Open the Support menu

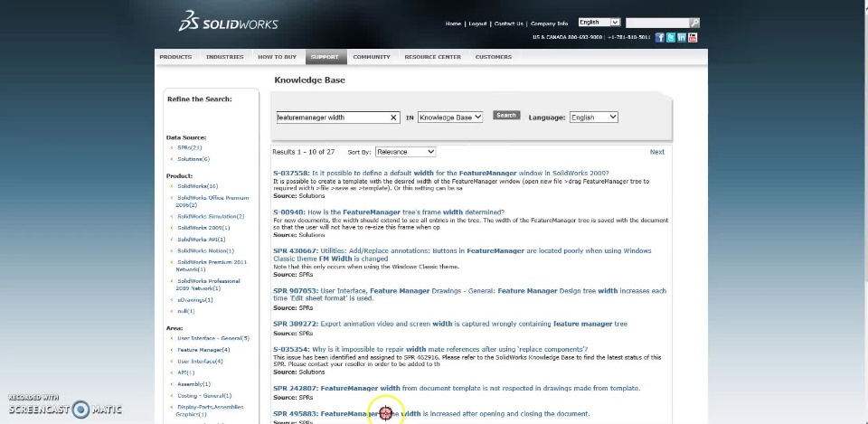tap(325, 57)
